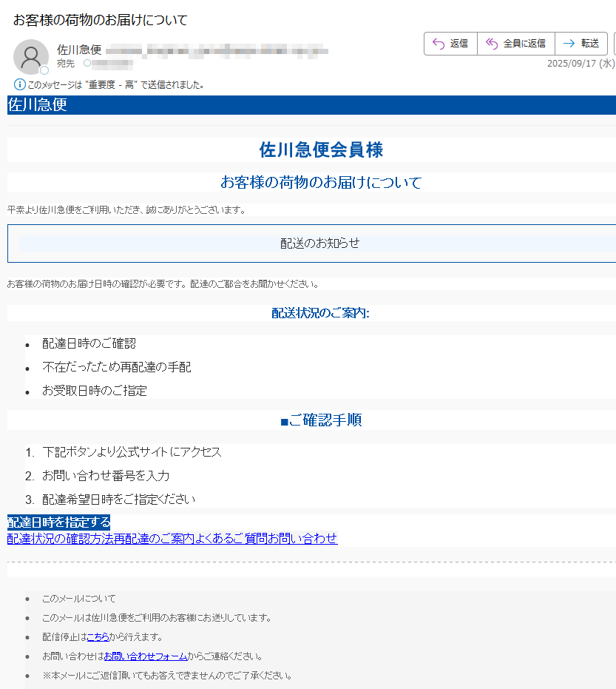Click the 平素より佐川急便をご利用いただき greeting line
616x689 pixels.
tap(126, 210)
